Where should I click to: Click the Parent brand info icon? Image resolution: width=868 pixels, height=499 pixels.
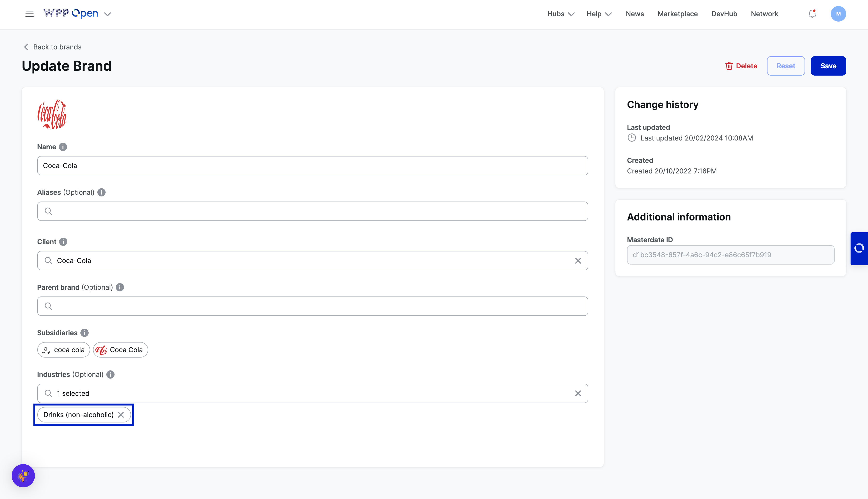[120, 287]
